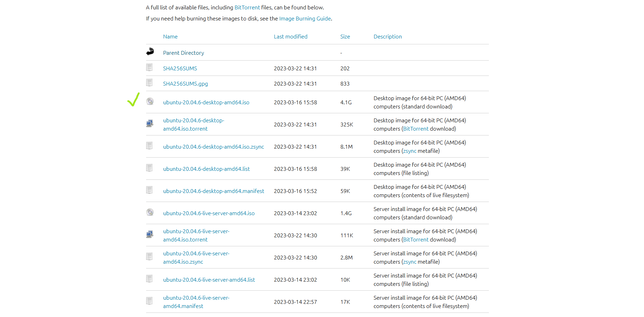Image resolution: width=644 pixels, height=317 pixels.
Task: Open the Parent Directory link
Action: coord(183,53)
